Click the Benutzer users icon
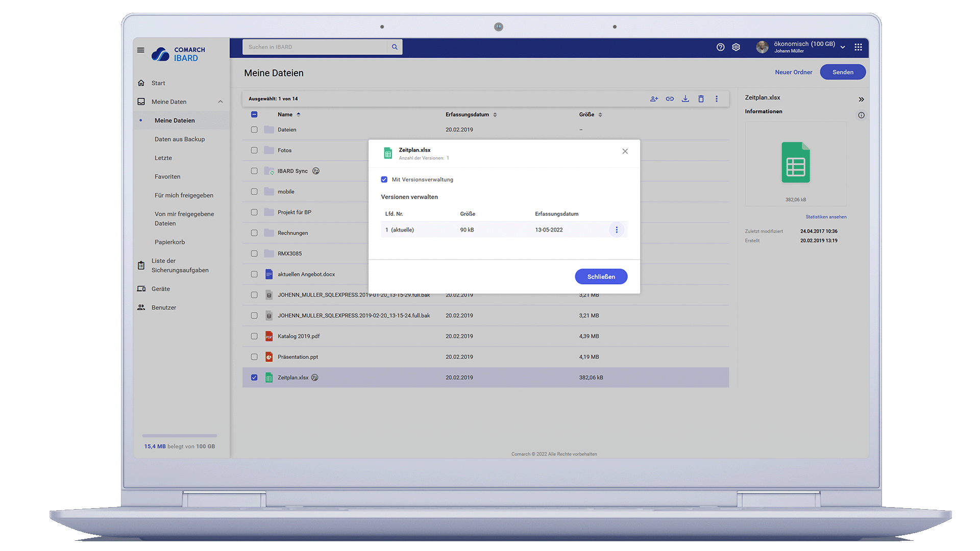Viewport: 980px width, 551px height. 141,308
